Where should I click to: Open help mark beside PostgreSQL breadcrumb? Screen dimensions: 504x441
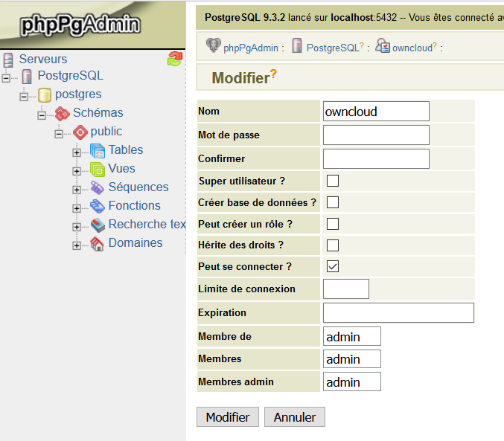362,45
